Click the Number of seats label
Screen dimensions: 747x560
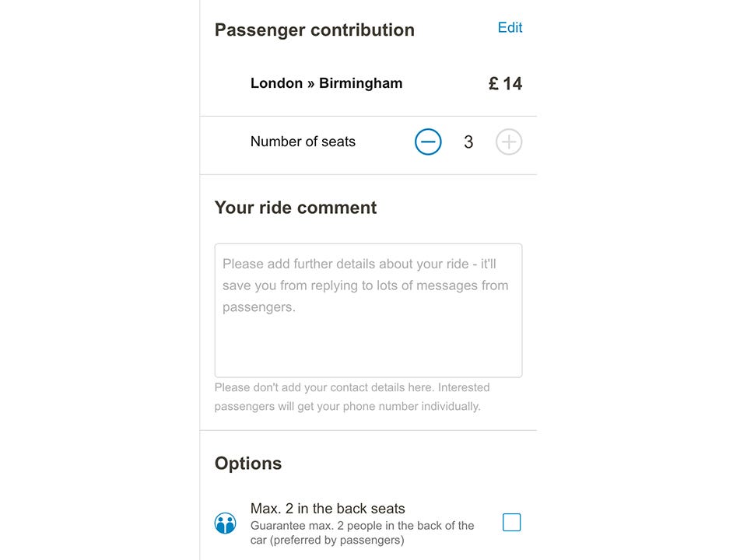tap(303, 142)
